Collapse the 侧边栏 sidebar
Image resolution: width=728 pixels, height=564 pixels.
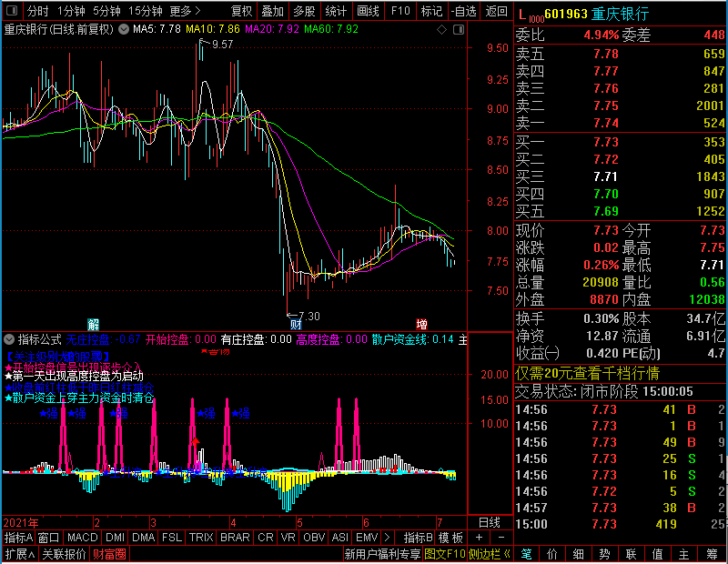pyautogui.click(x=490, y=554)
